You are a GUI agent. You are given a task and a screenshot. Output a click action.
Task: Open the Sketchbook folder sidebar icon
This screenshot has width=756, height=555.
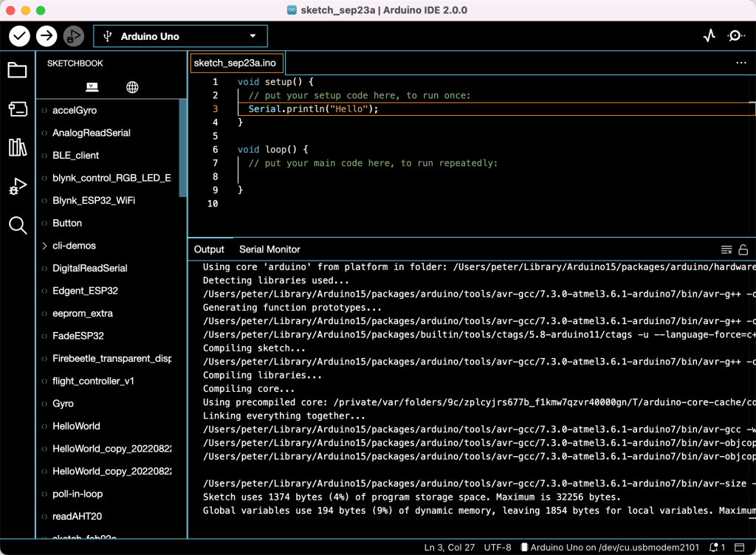coord(18,70)
